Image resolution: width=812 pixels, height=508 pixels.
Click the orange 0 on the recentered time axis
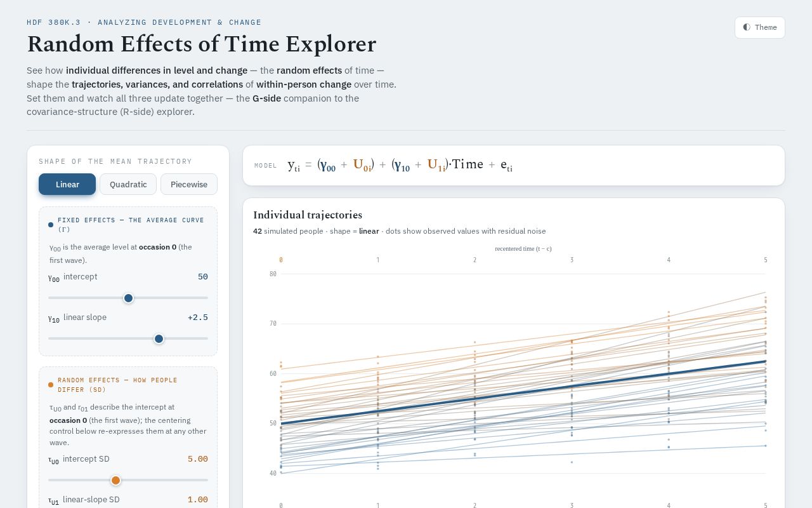click(x=281, y=260)
